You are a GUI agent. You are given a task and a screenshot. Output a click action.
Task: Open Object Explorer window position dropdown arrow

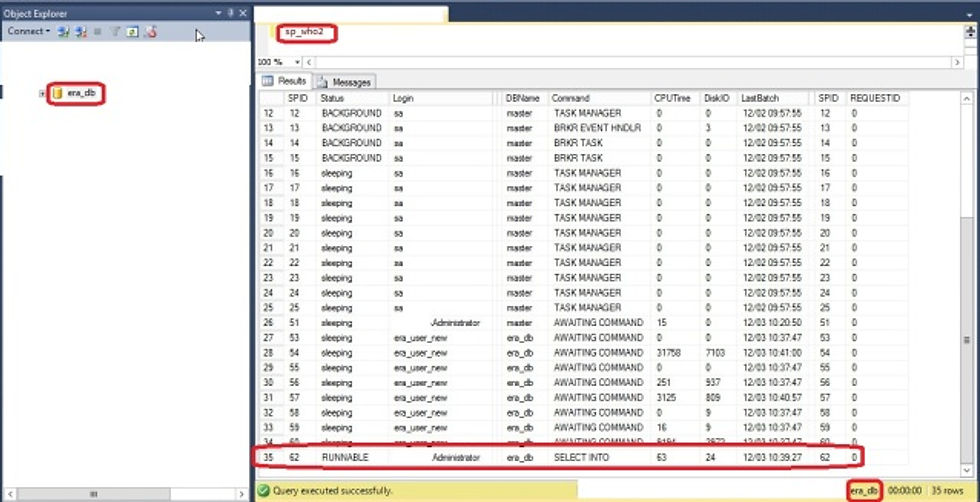pos(218,13)
